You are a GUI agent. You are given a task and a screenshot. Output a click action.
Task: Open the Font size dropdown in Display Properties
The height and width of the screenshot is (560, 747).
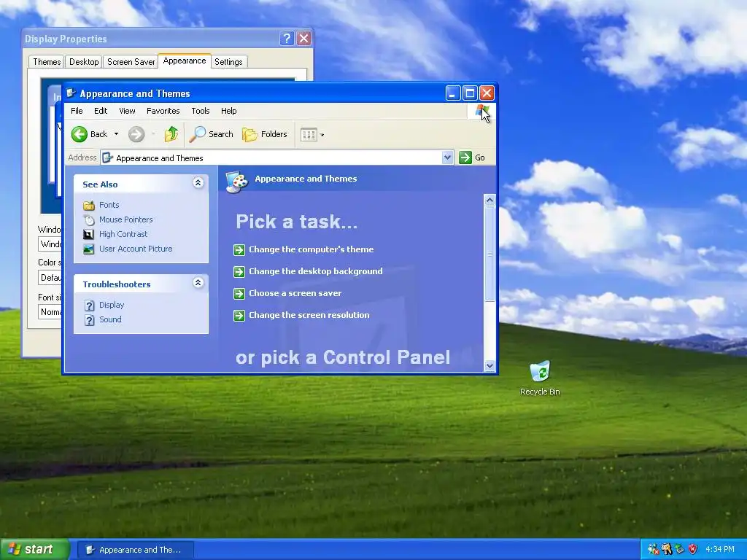[50, 312]
